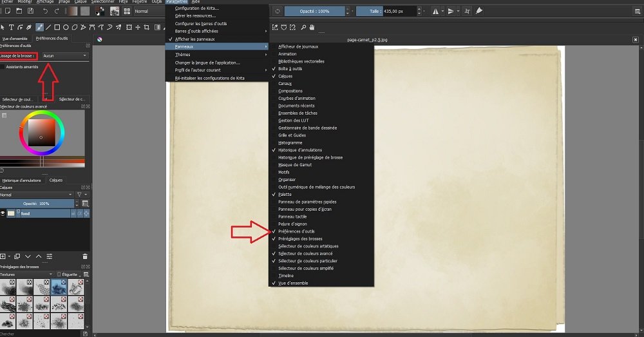Pick the rectangle shape tool
This screenshot has width=644, height=337.
click(57, 27)
